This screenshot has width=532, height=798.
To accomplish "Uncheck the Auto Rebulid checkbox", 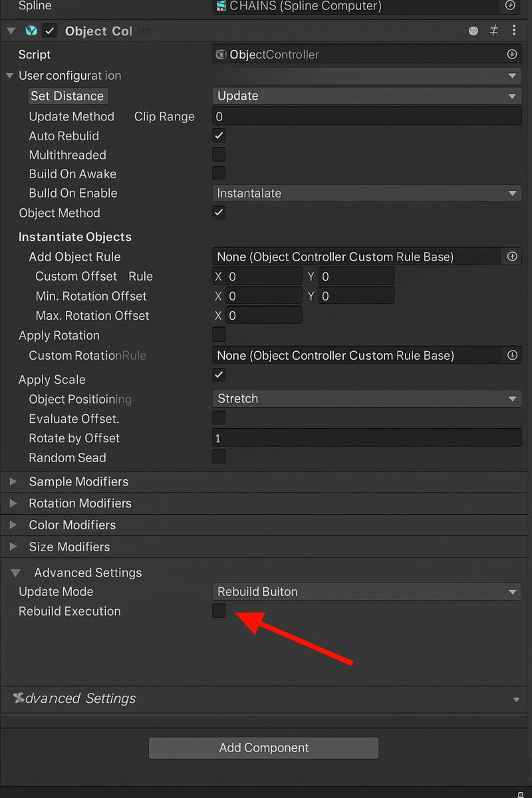I will pyautogui.click(x=219, y=135).
